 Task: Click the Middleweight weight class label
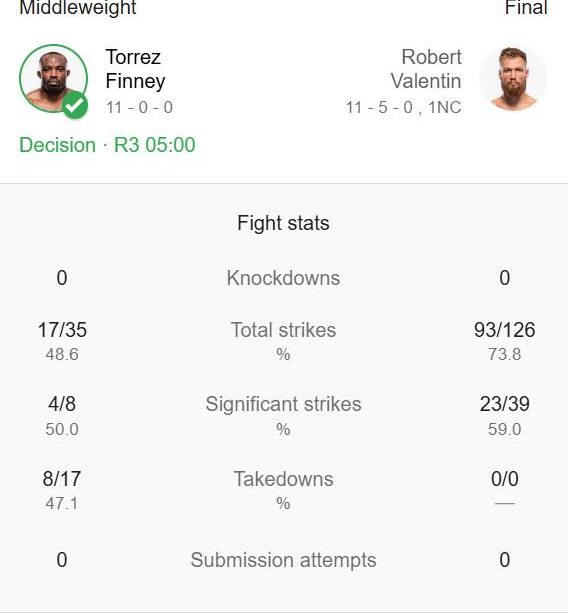[78, 7]
